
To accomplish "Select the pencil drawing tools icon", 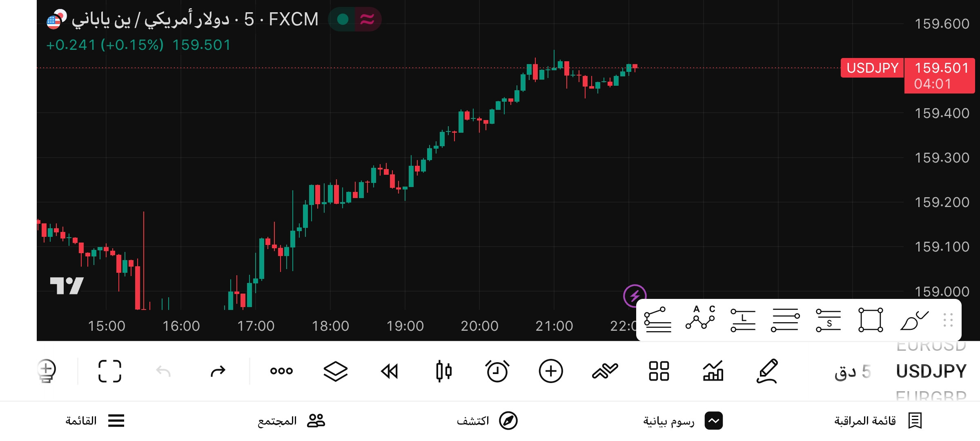I will 767,371.
